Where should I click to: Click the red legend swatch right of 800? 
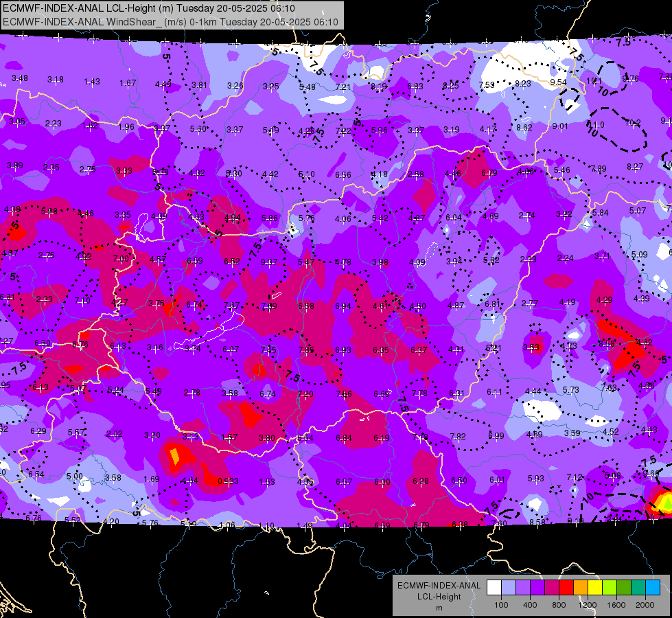pos(566,588)
